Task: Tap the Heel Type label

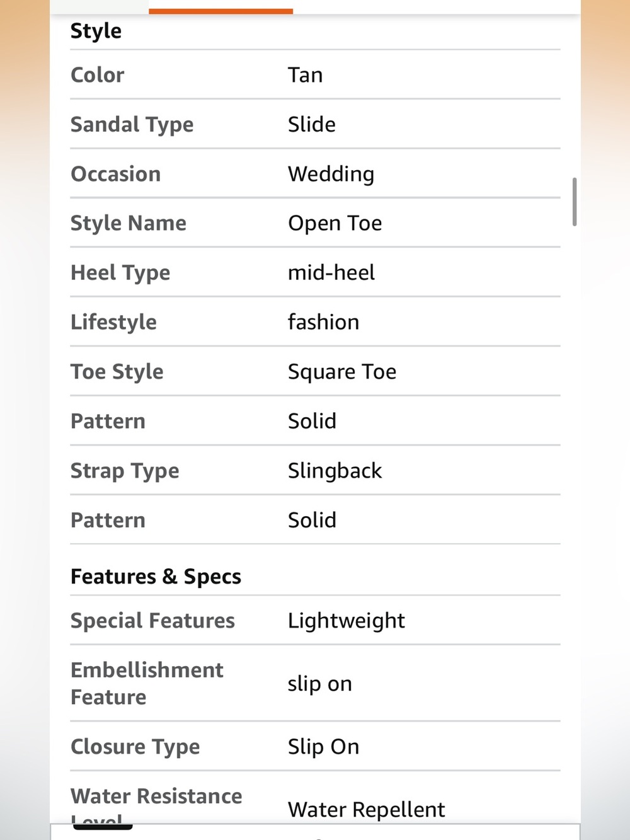Action: pos(120,273)
